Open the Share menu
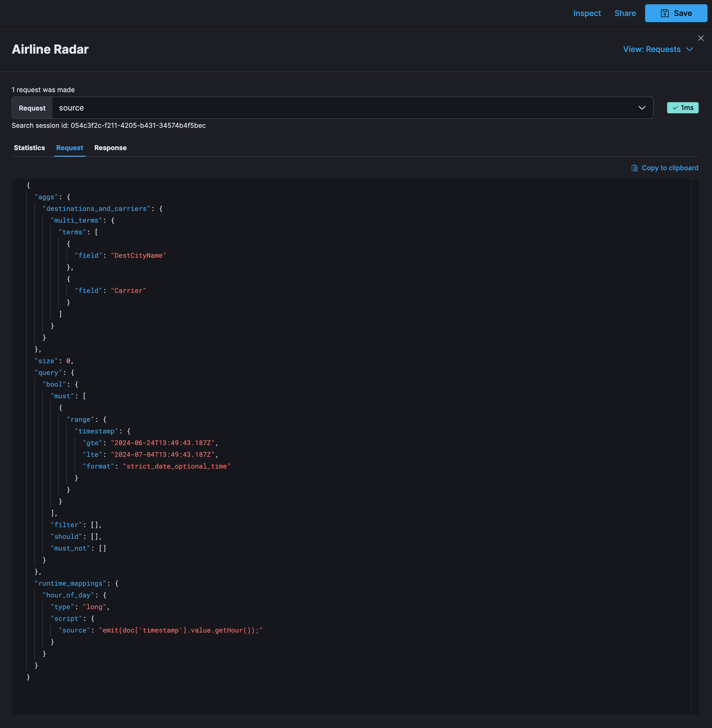Image resolution: width=712 pixels, height=728 pixels. 625,13
